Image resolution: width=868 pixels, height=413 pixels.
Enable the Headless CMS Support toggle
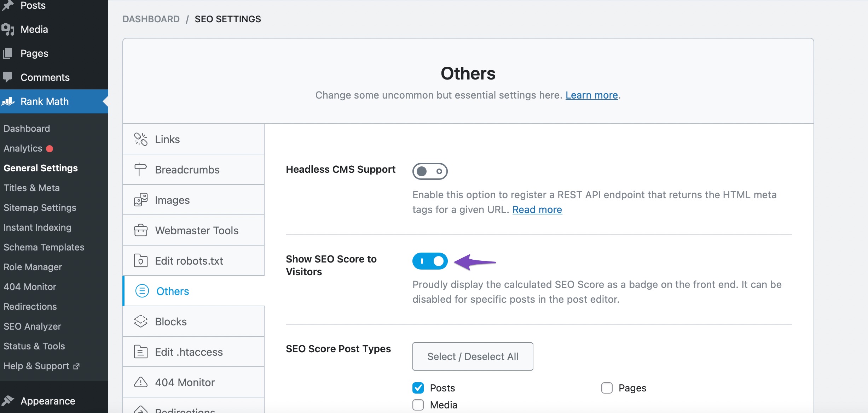(x=430, y=171)
